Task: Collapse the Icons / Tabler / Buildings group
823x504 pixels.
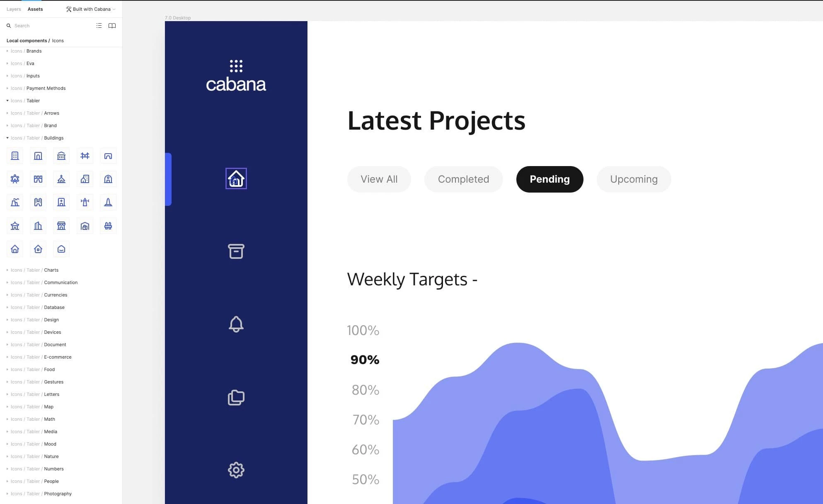Action: (x=7, y=138)
